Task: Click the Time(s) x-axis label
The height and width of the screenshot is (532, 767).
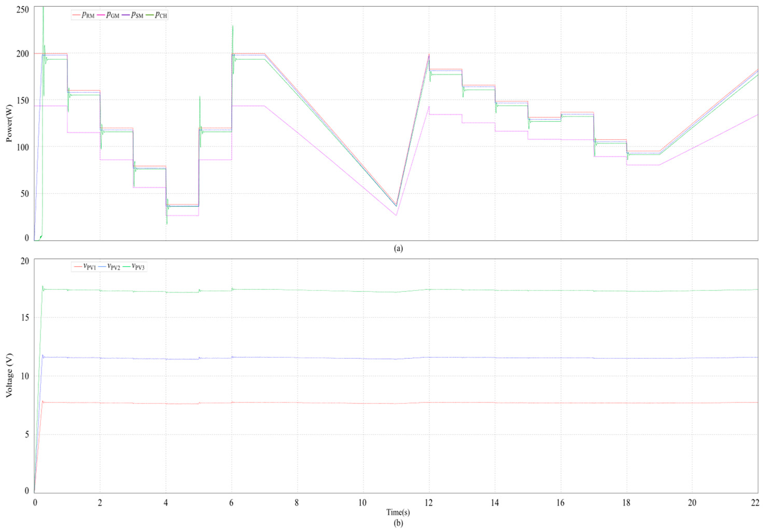Action: coord(398,512)
